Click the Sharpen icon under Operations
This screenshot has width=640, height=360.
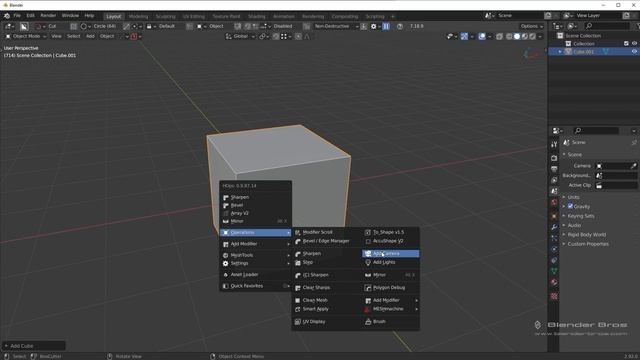tap(298, 254)
